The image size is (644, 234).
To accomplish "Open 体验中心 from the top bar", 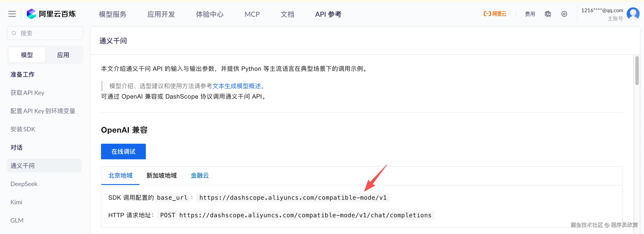I will click(x=210, y=14).
